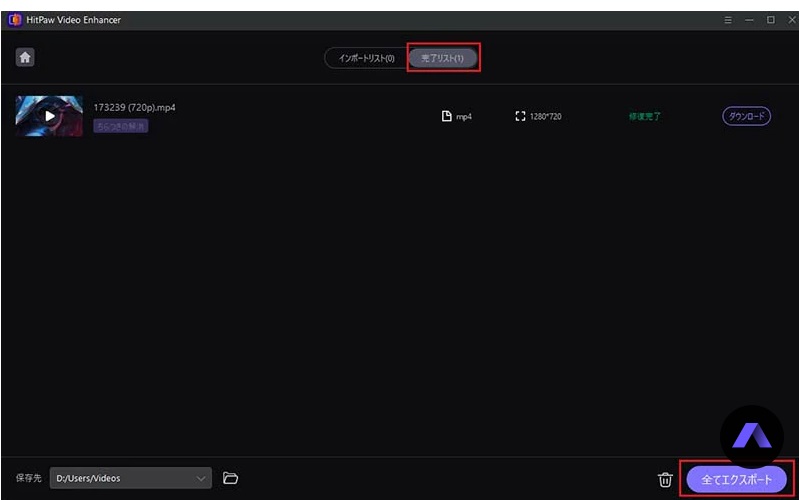
Task: Select the 完了リスト(1) tab
Action: tap(443, 58)
